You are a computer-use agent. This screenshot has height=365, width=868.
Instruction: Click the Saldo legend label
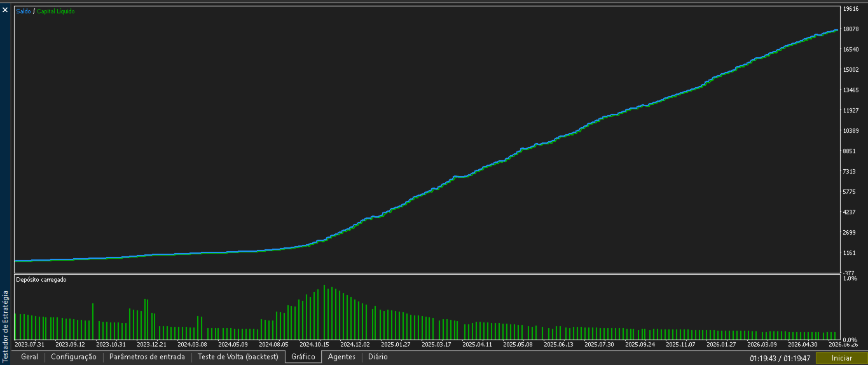coord(23,11)
